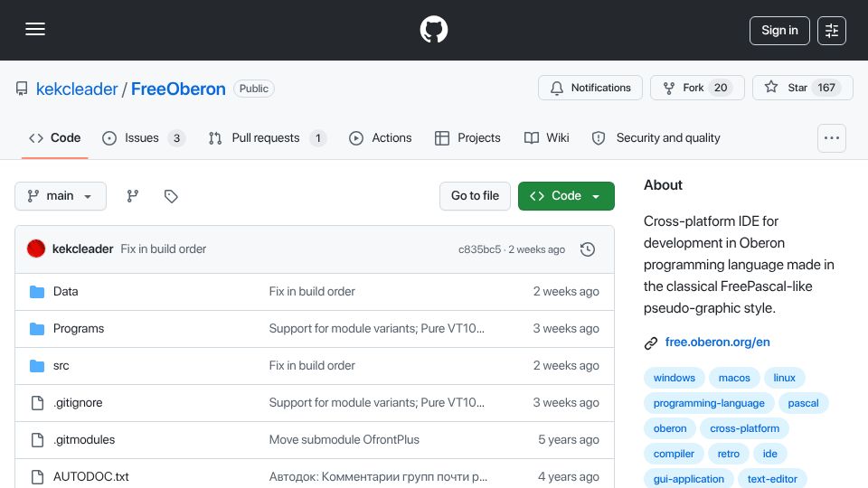Open Data row commit message Fix in build order
This screenshot has height=488, width=868.
tap(312, 292)
